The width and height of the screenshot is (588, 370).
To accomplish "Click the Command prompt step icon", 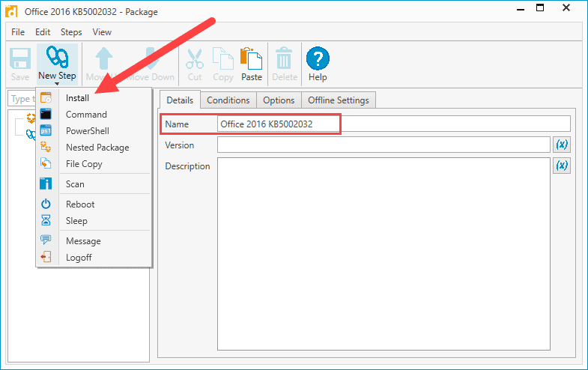I will 46,114.
